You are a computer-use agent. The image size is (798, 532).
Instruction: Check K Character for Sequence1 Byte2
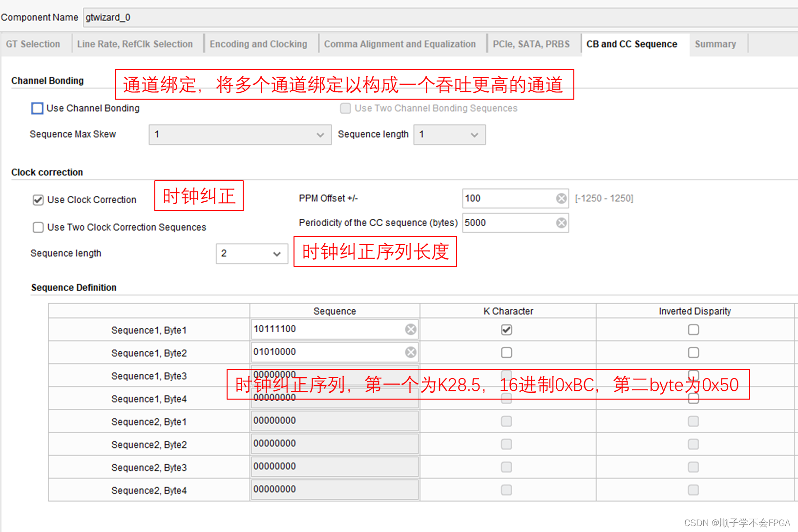(506, 352)
